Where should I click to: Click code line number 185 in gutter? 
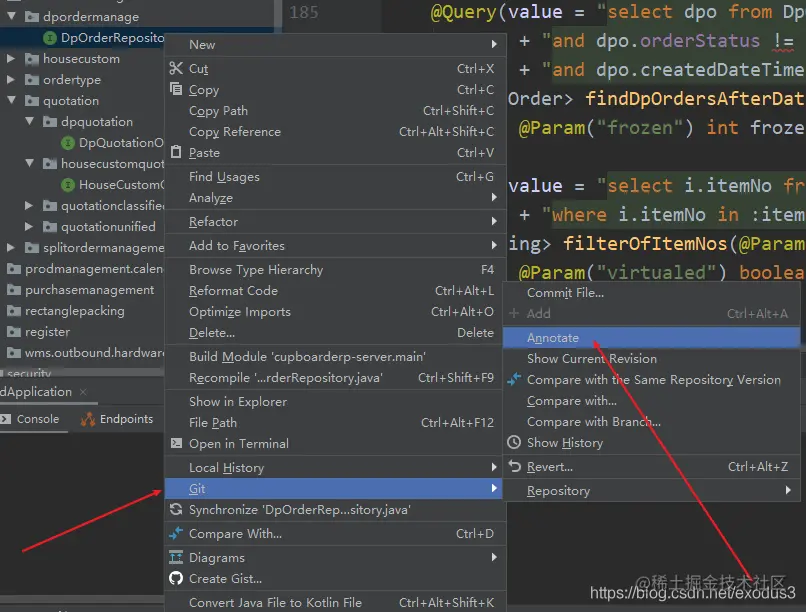coord(304,12)
